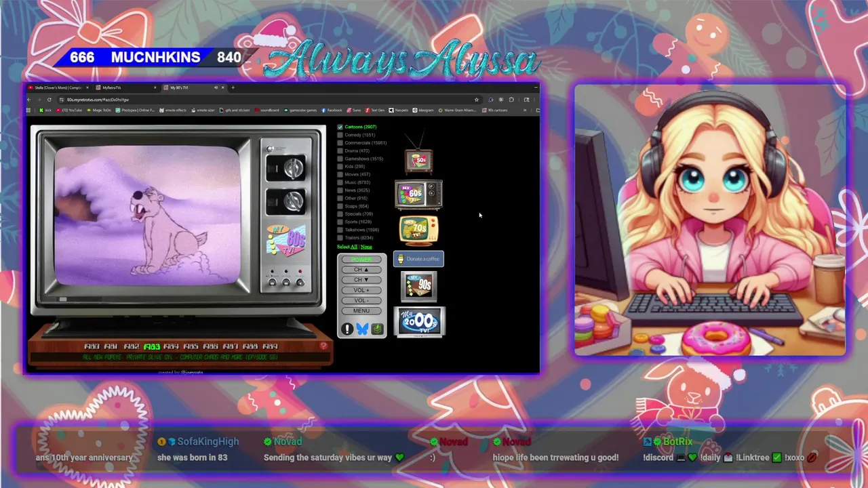Image resolution: width=868 pixels, height=488 pixels.
Task: Open the Suno bookmark
Action: click(x=354, y=110)
